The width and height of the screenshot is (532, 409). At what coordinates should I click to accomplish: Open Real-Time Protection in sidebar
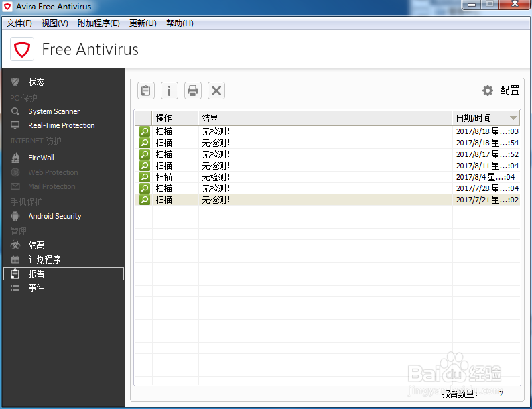62,125
